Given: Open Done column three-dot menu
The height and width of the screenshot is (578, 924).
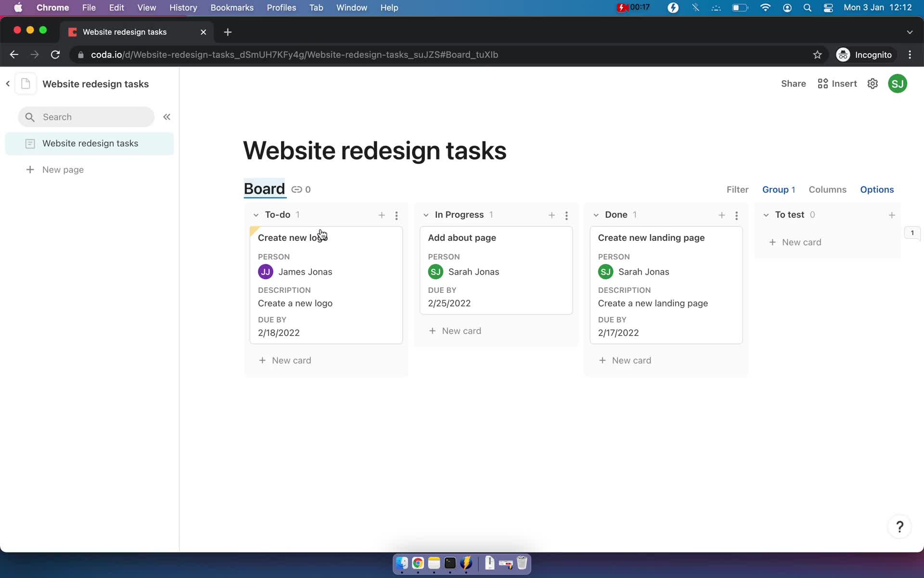Looking at the screenshot, I should click(x=736, y=215).
